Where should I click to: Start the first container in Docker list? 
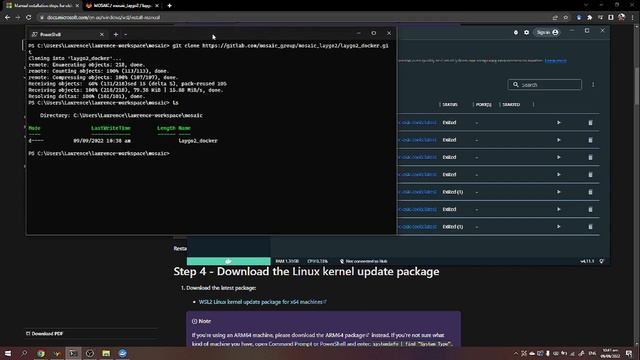(559, 122)
